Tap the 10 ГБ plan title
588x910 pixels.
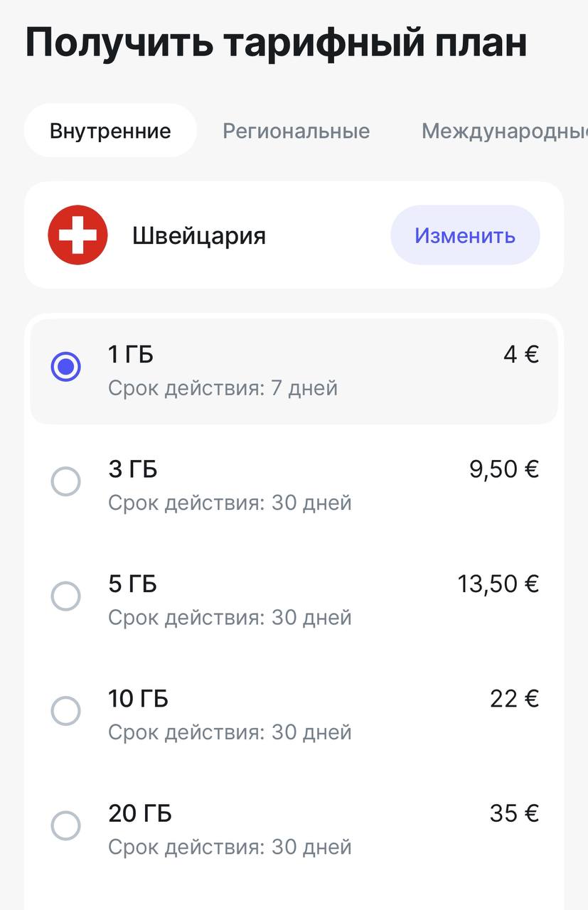tap(138, 699)
